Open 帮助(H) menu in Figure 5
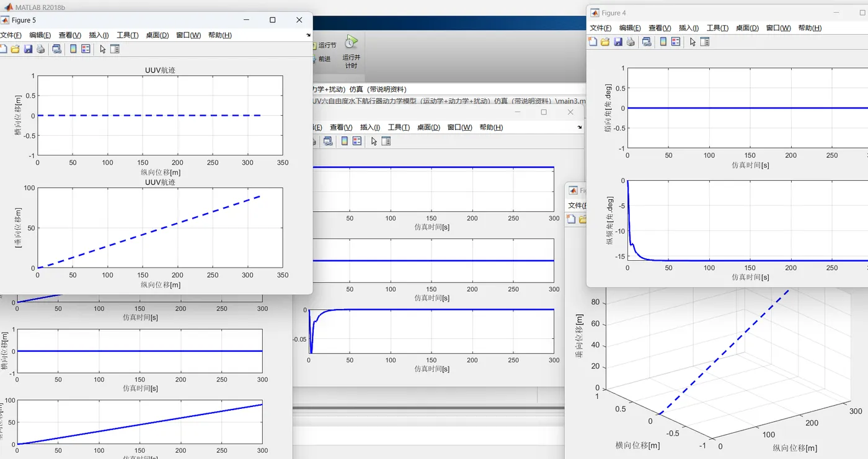Viewport: 868px width, 459px height. coord(219,35)
